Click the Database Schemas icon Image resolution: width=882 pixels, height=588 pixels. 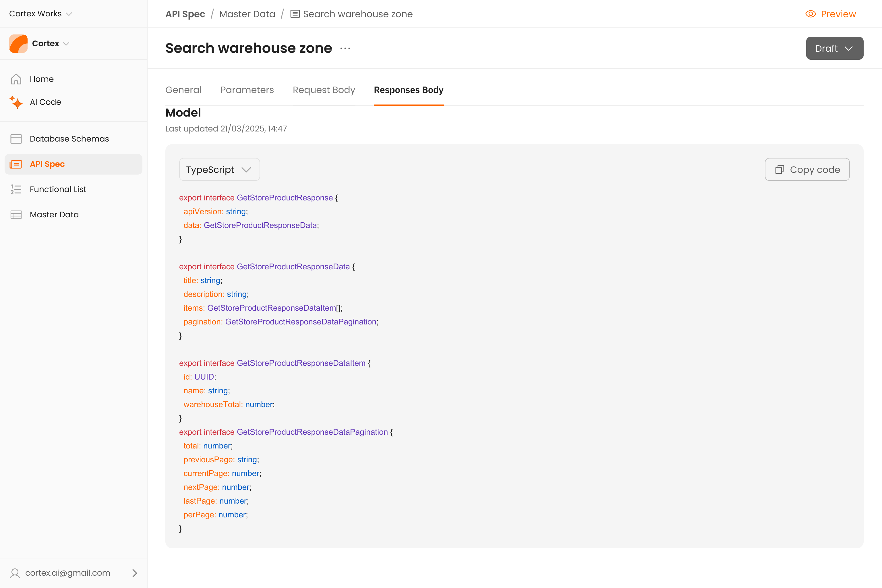pyautogui.click(x=16, y=139)
